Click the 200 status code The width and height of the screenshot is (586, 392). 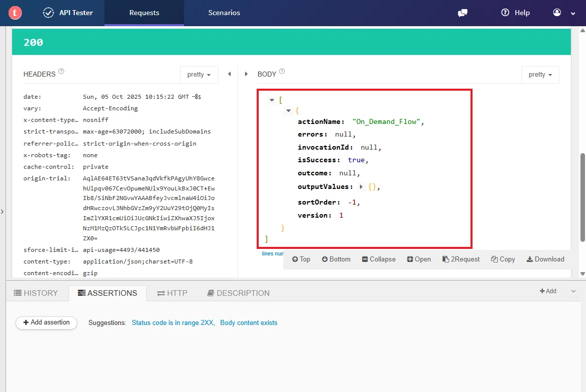point(33,42)
